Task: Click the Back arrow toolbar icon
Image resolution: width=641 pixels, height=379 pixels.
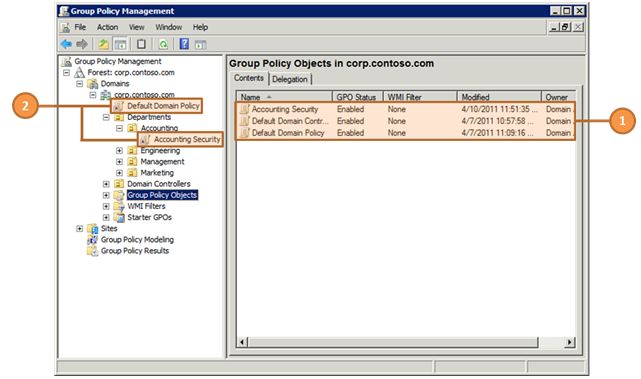Action: point(66,44)
